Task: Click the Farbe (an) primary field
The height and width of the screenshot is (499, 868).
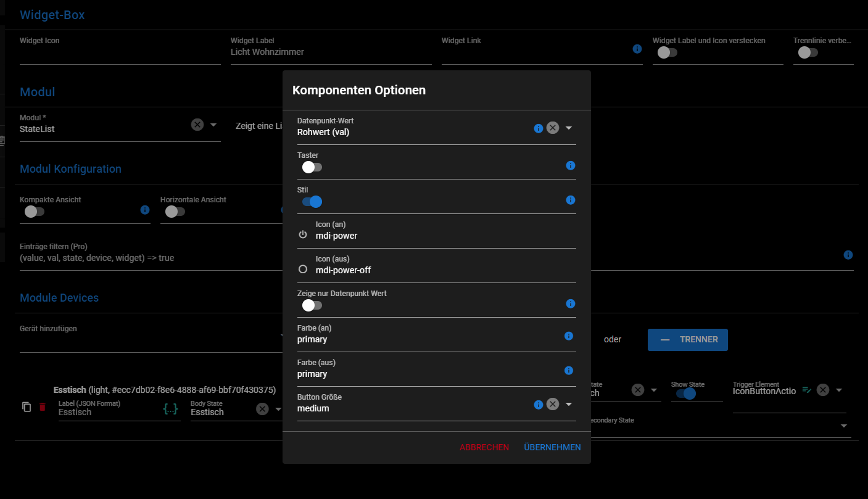Action: pos(428,339)
